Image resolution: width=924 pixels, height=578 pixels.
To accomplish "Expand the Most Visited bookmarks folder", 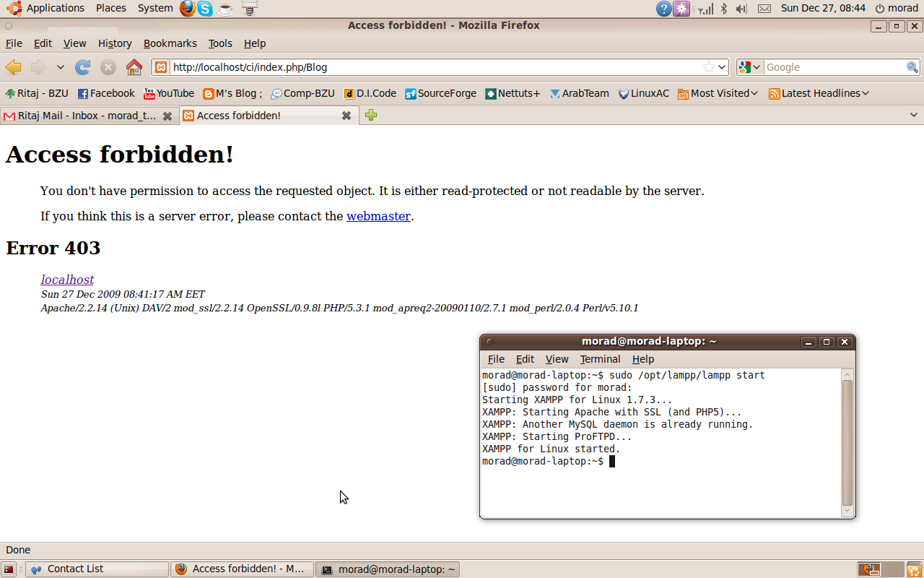I will 718,93.
